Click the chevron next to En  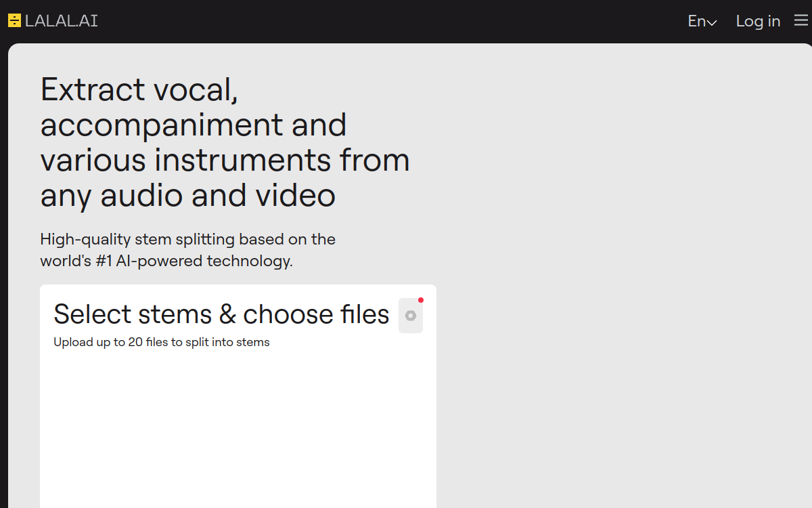click(x=712, y=22)
